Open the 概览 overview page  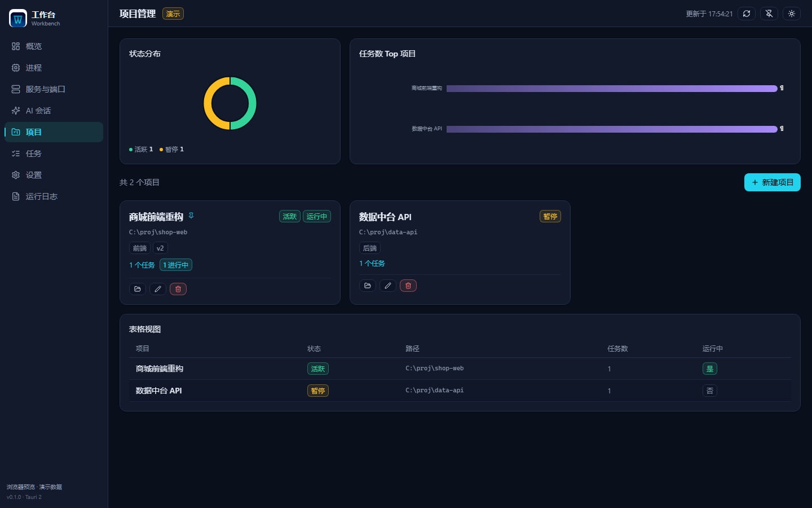[x=54, y=46]
